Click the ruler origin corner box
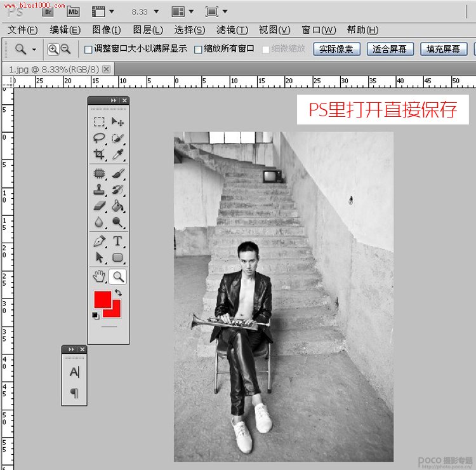476x470 pixels. tap(8, 81)
